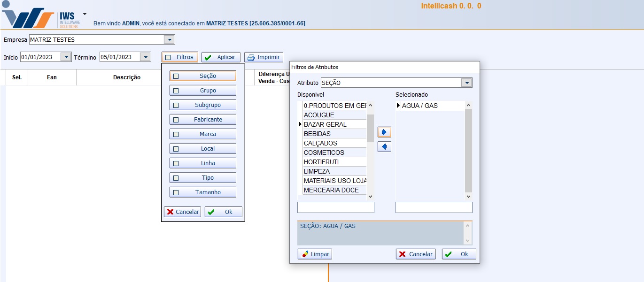Click the Limpar eraser button
Screen dimensions: 644x282
point(315,254)
